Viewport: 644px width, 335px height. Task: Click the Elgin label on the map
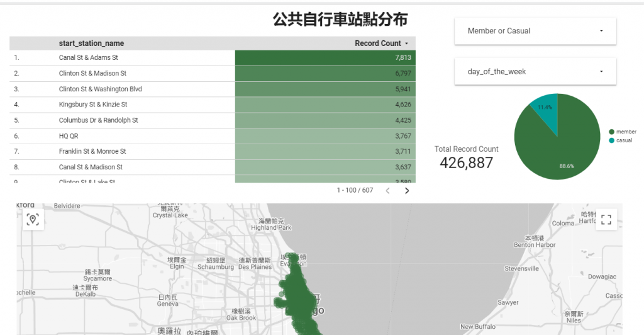177,266
